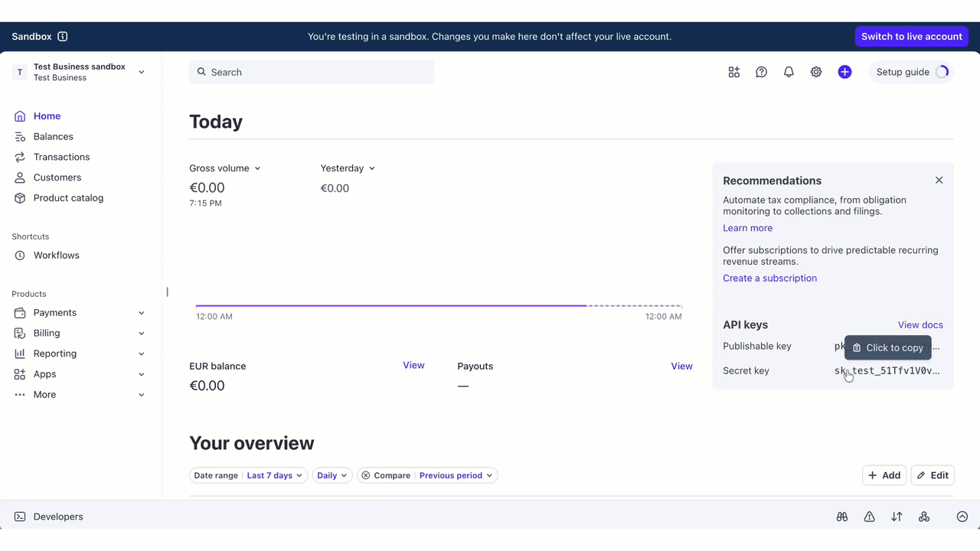Click the Learn more link
The height and width of the screenshot is (551, 980).
[747, 228]
